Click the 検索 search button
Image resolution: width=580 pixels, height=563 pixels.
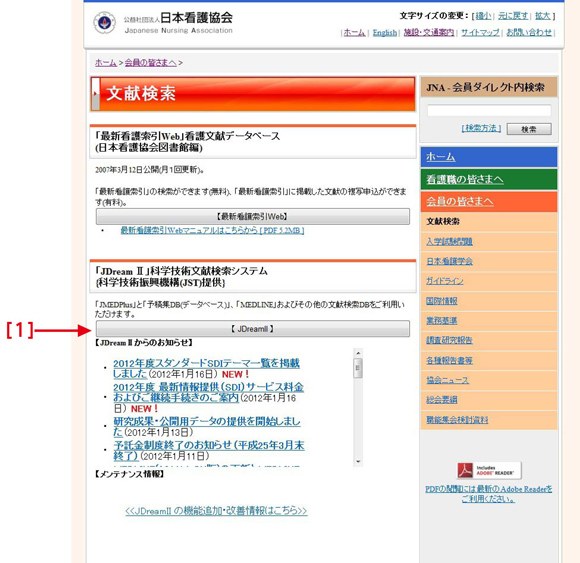point(529,129)
